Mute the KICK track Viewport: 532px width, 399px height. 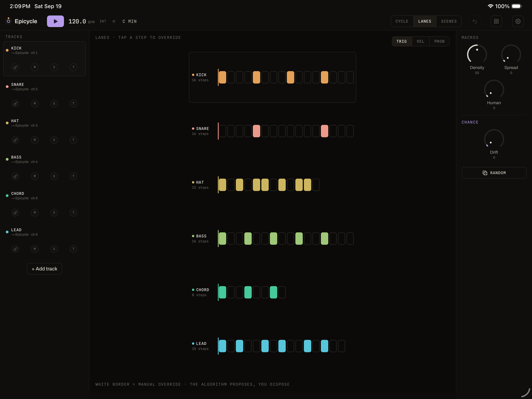tap(35, 67)
